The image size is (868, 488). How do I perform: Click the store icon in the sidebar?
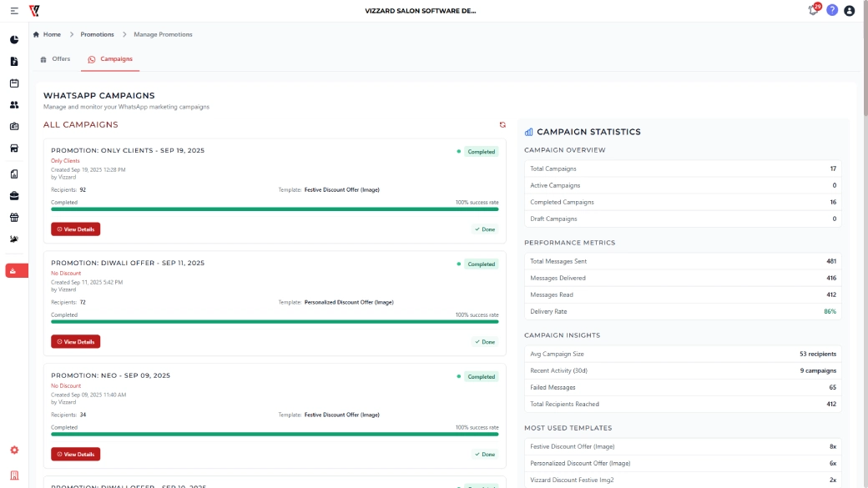click(14, 148)
